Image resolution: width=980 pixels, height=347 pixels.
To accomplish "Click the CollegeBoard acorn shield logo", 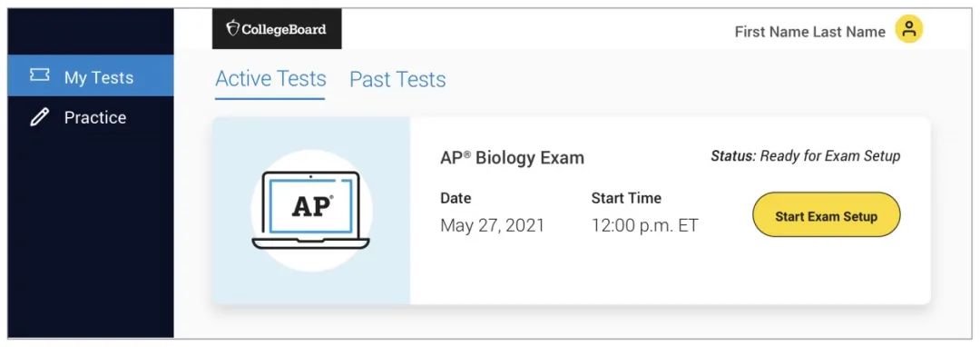I will 232,28.
